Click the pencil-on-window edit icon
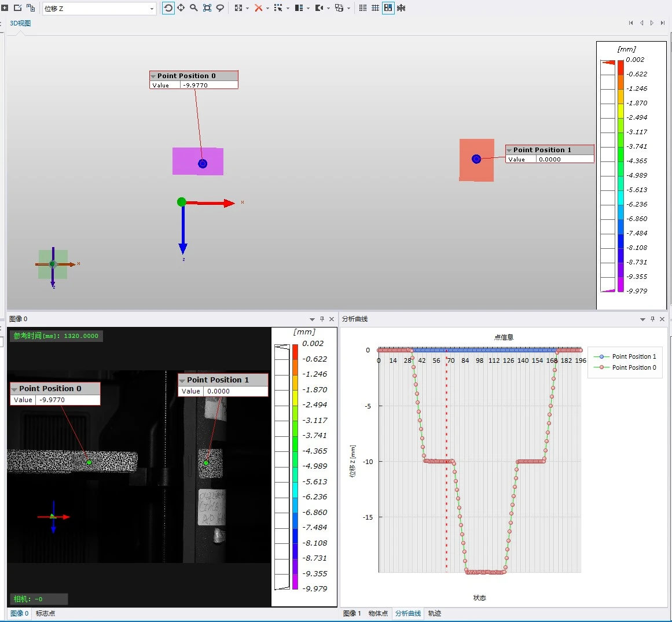Viewport: 672px width, 622px height. click(17, 8)
